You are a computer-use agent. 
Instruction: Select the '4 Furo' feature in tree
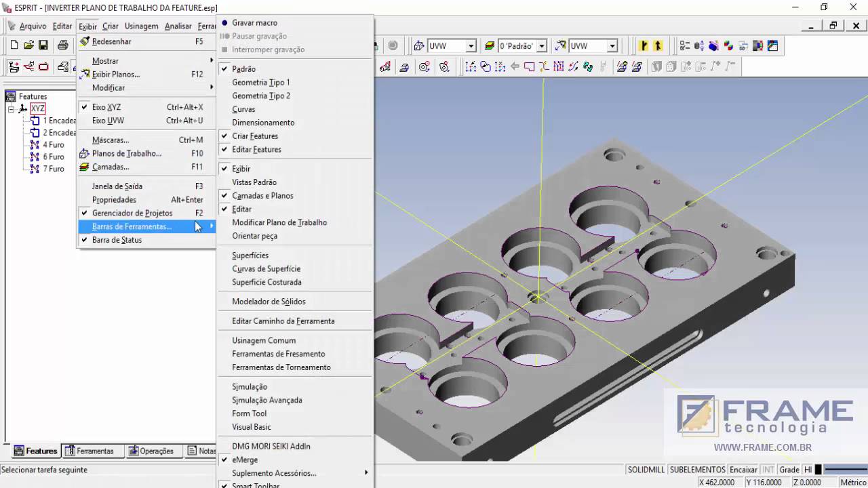54,145
